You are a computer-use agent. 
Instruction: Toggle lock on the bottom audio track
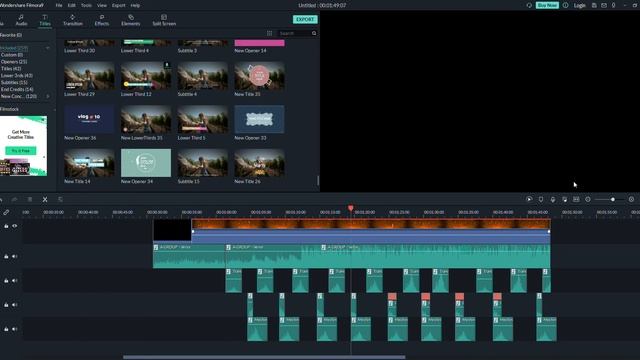pos(6,329)
